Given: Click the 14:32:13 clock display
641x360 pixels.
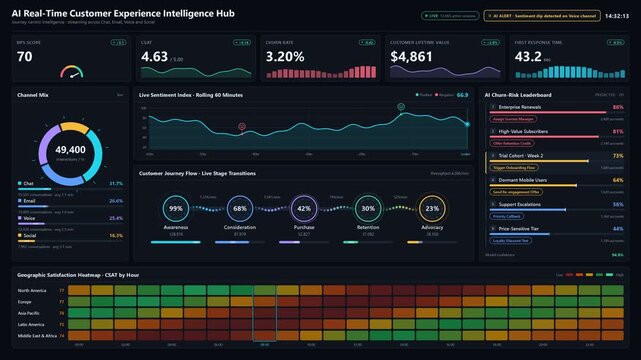Looking at the screenshot, I should coord(617,16).
